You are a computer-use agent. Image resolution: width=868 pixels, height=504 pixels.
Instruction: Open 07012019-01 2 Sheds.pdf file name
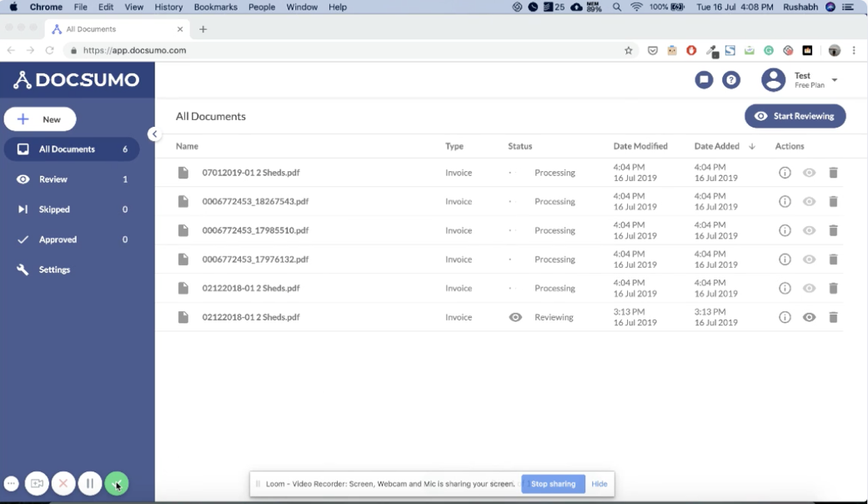tap(251, 173)
